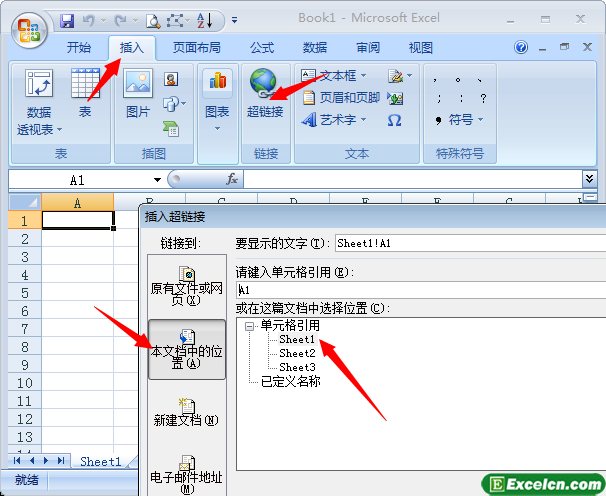Choose 电子邮件地址 link option
This screenshot has height=496, width=606.
[x=187, y=475]
